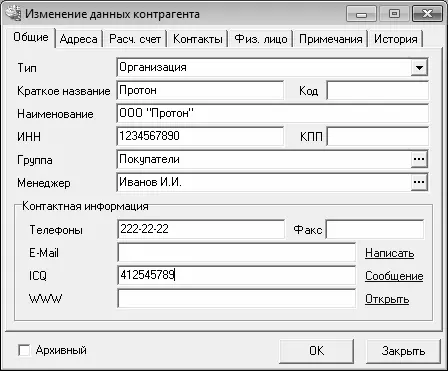Click the Открыть website link
This screenshot has height=371, width=448.
coord(387,299)
